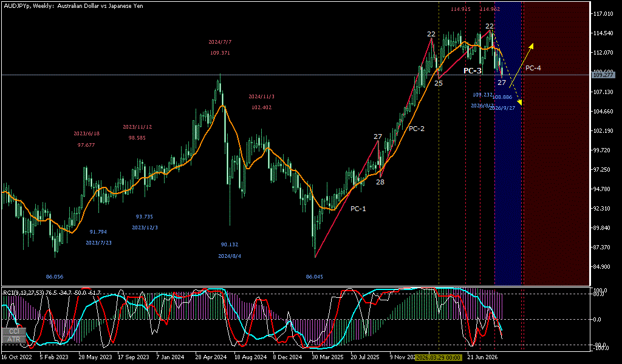Click the 28 May 2023 time axis label

tap(95, 357)
